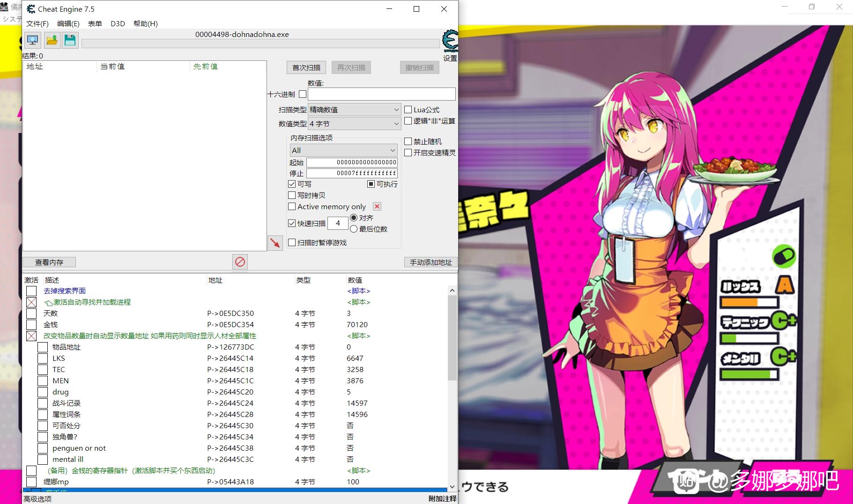The height and width of the screenshot is (504, 853).
Task: Freeze the 天数 entry checkbox
Action: click(x=31, y=314)
